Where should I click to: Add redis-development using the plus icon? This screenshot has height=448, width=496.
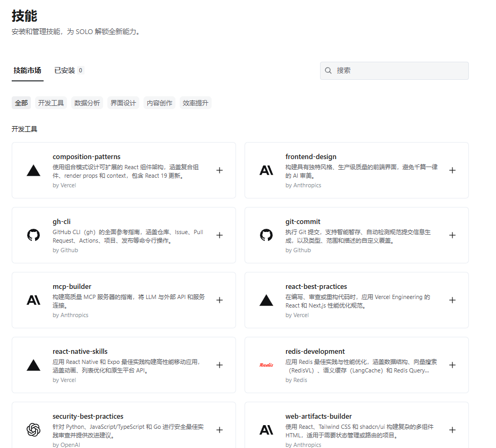(x=452, y=365)
